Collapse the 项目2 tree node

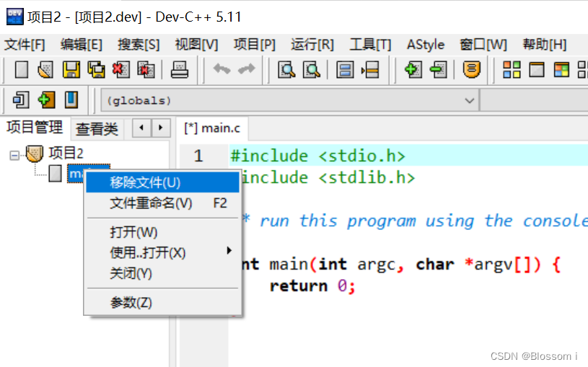click(14, 155)
